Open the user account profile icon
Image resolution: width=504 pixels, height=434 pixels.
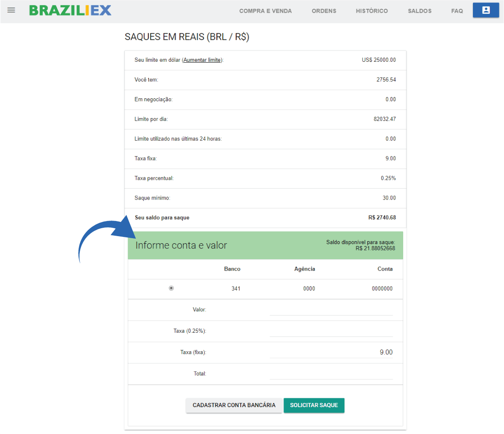(x=486, y=11)
